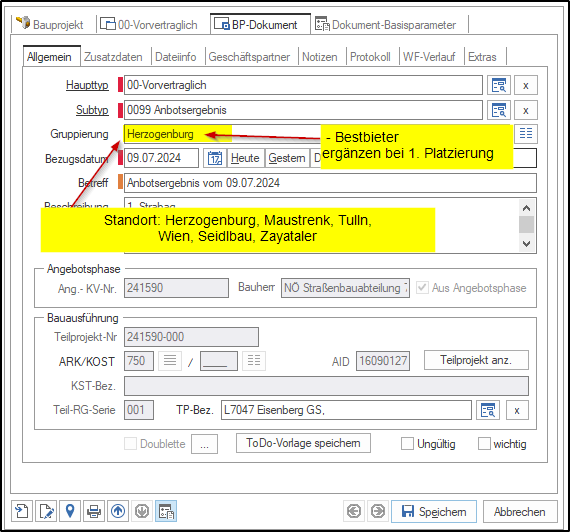Toggle the Aus Angebotsphase checkbox
This screenshot has height=532, width=570.
pyautogui.click(x=422, y=288)
